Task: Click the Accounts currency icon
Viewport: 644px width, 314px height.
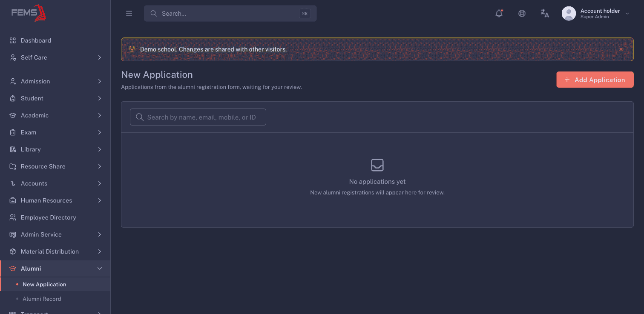Action: pos(13,183)
